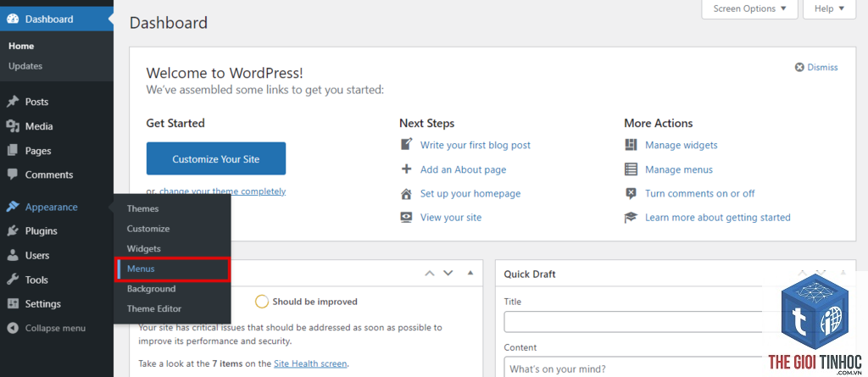
Task: Click the Collapse menu text
Action: click(x=55, y=328)
